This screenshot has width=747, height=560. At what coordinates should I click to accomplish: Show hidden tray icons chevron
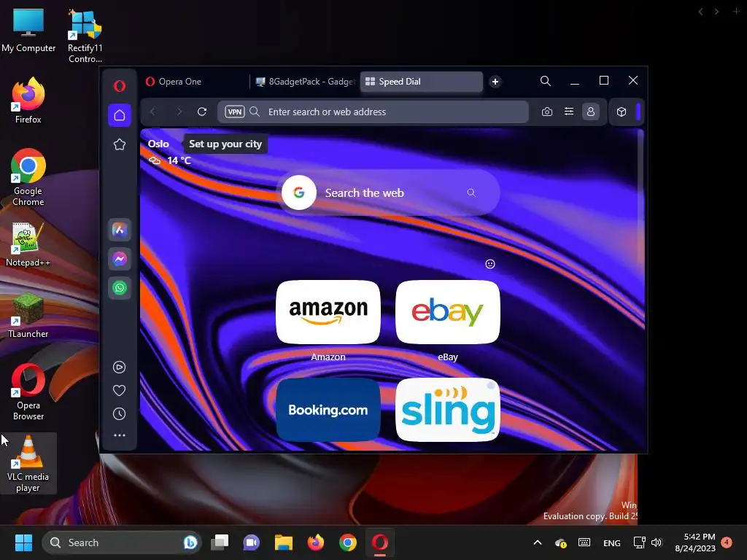coord(538,542)
